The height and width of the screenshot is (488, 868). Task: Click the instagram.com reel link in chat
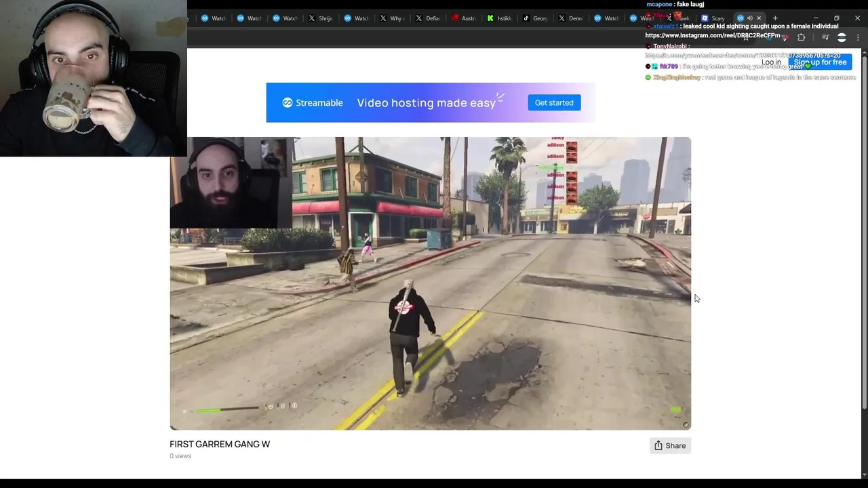pyautogui.click(x=712, y=35)
